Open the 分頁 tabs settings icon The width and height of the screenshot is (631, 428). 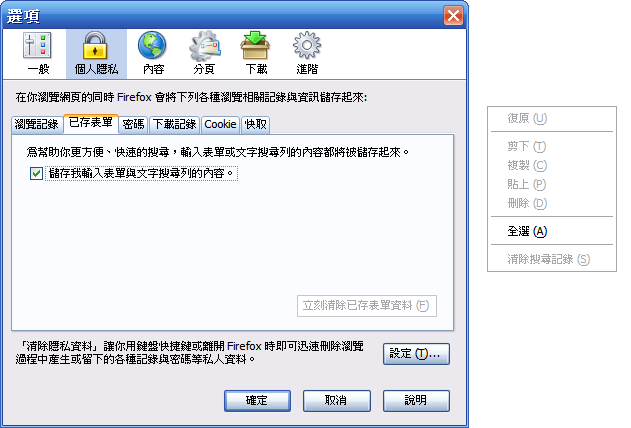coord(204,54)
